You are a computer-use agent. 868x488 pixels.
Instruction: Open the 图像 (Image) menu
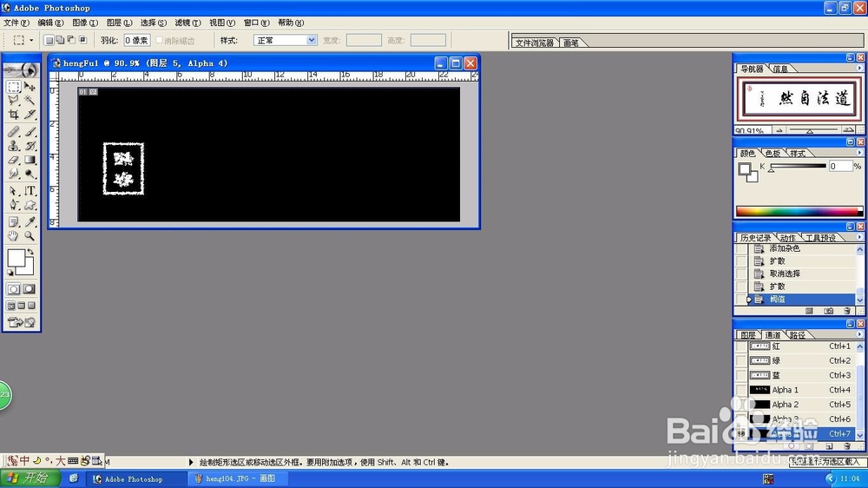point(85,23)
